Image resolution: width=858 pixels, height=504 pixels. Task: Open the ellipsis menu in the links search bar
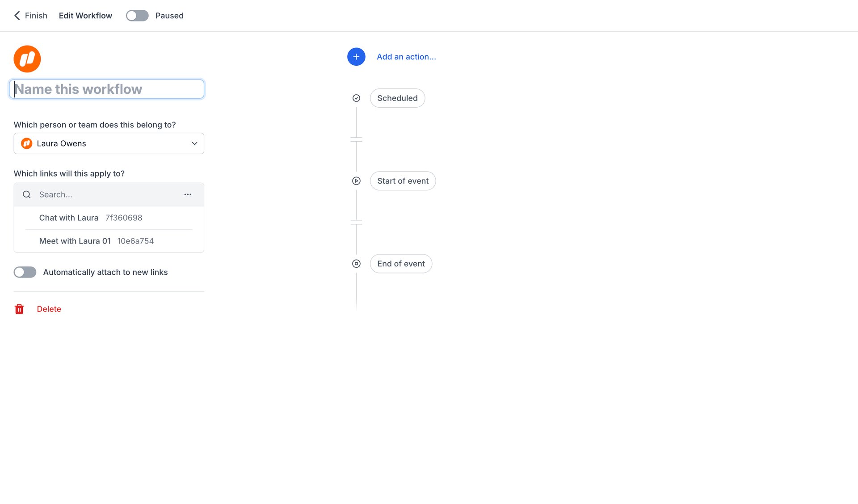(188, 194)
